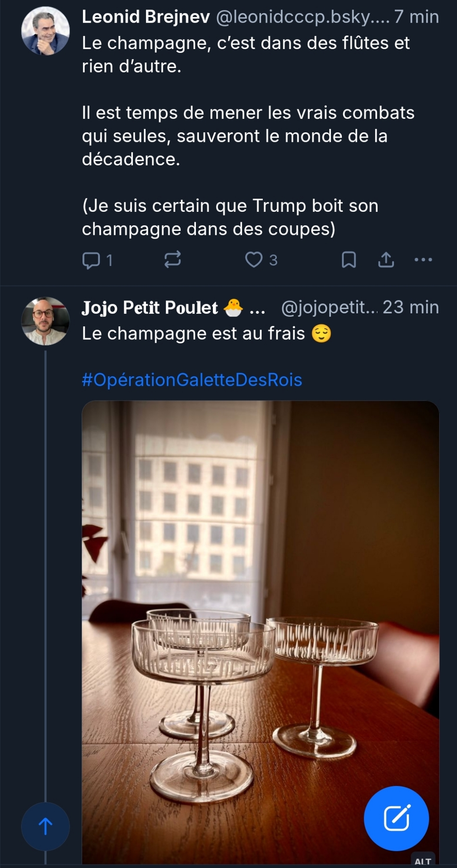The image size is (457, 868).
Task: Tap the Jojo Petit Poulet display name
Action: tap(150, 308)
